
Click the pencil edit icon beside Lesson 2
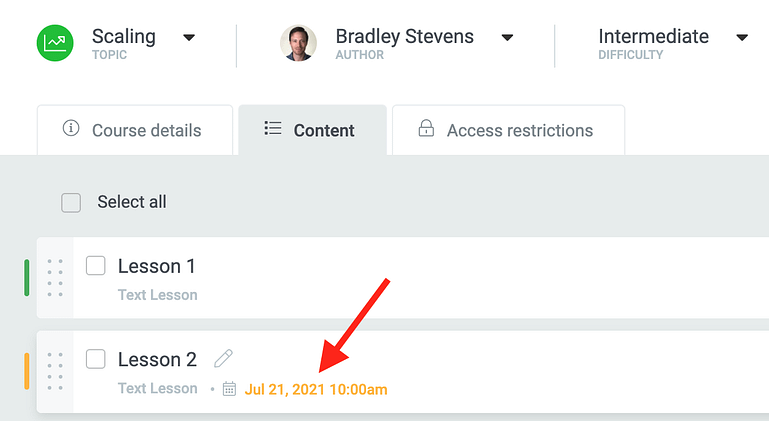223,359
